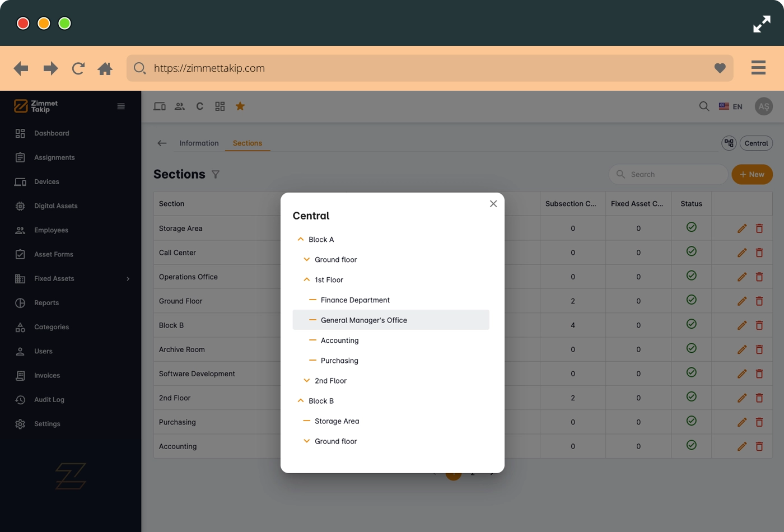Expand the 2nd Floor node
784x532 pixels.
point(307,380)
